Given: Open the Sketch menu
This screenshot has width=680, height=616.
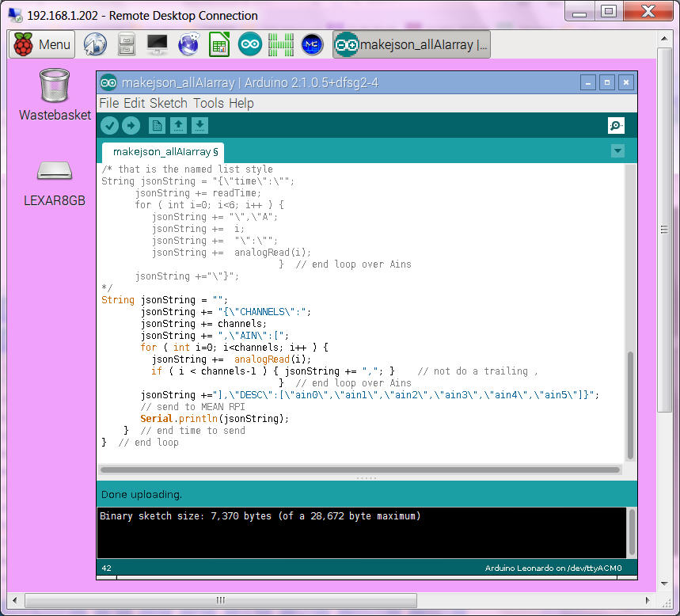Looking at the screenshot, I should (x=168, y=103).
